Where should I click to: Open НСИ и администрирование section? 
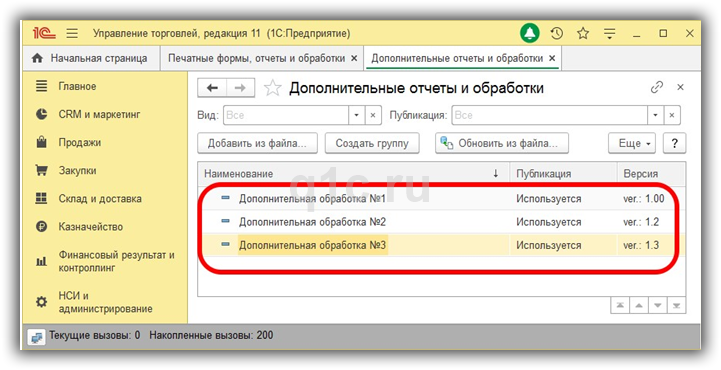(x=105, y=302)
